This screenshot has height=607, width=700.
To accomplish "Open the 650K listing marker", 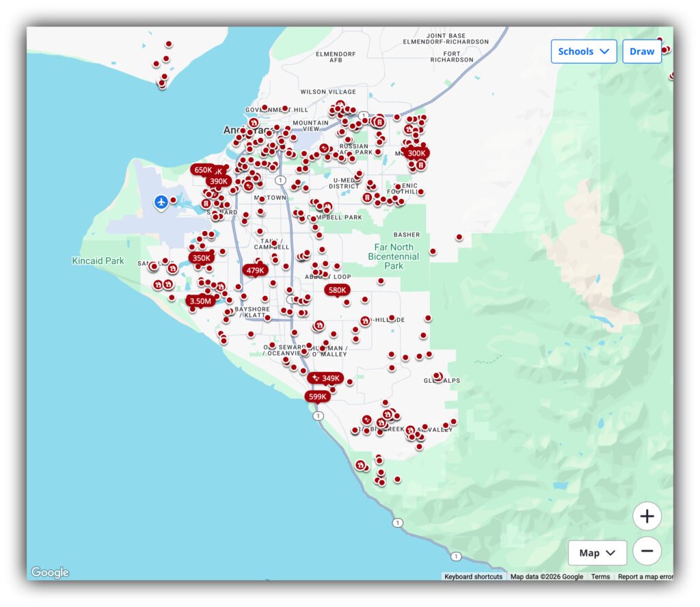I will tap(202, 170).
